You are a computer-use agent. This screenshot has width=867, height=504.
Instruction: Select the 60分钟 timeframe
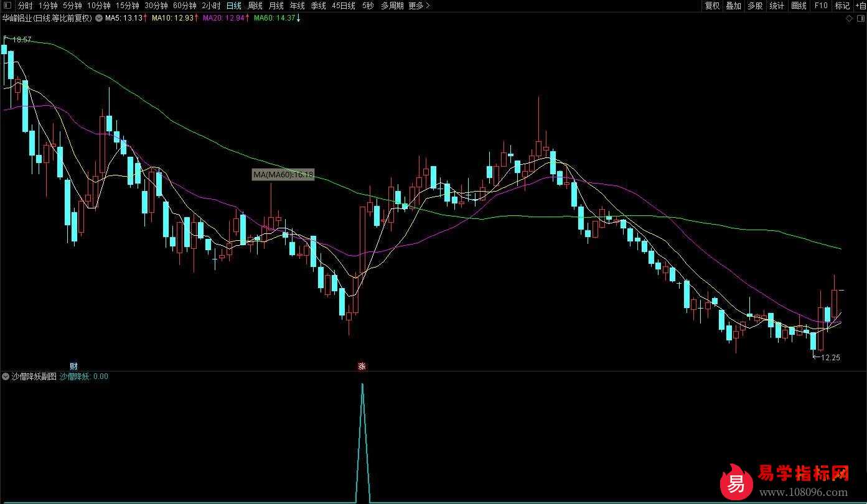pos(185,6)
